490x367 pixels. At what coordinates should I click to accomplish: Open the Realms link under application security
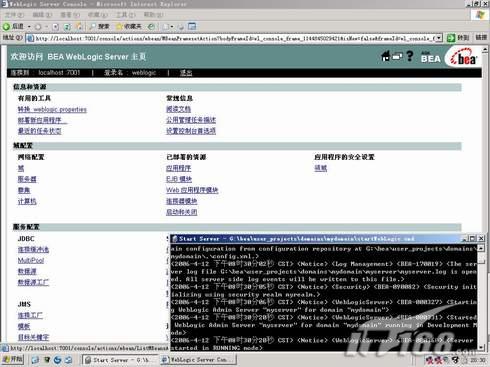320,168
